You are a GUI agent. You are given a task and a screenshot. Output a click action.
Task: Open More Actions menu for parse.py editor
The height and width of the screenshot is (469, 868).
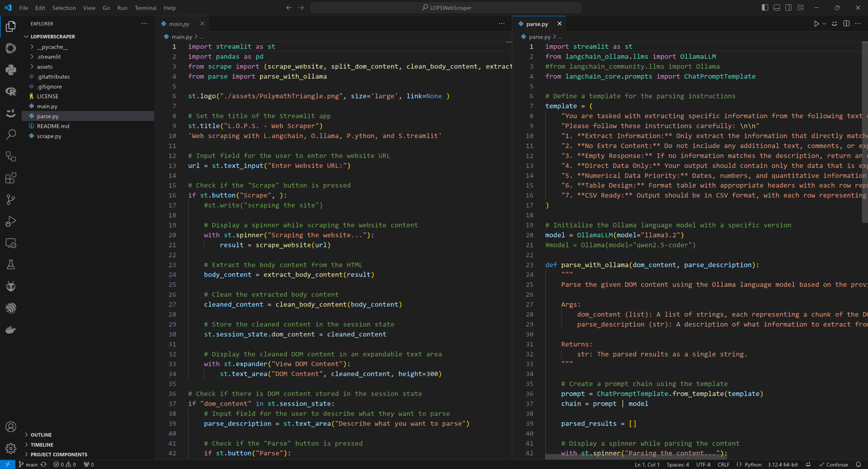pos(858,24)
